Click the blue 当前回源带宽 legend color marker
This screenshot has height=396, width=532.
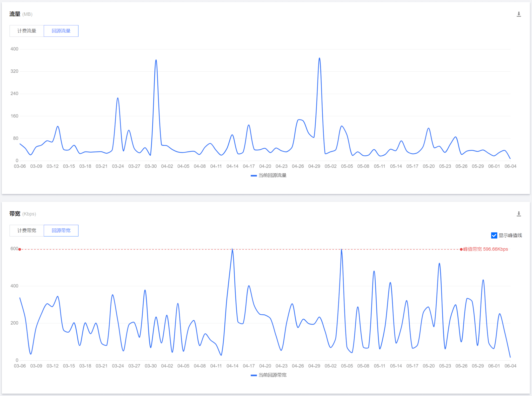[x=254, y=375]
